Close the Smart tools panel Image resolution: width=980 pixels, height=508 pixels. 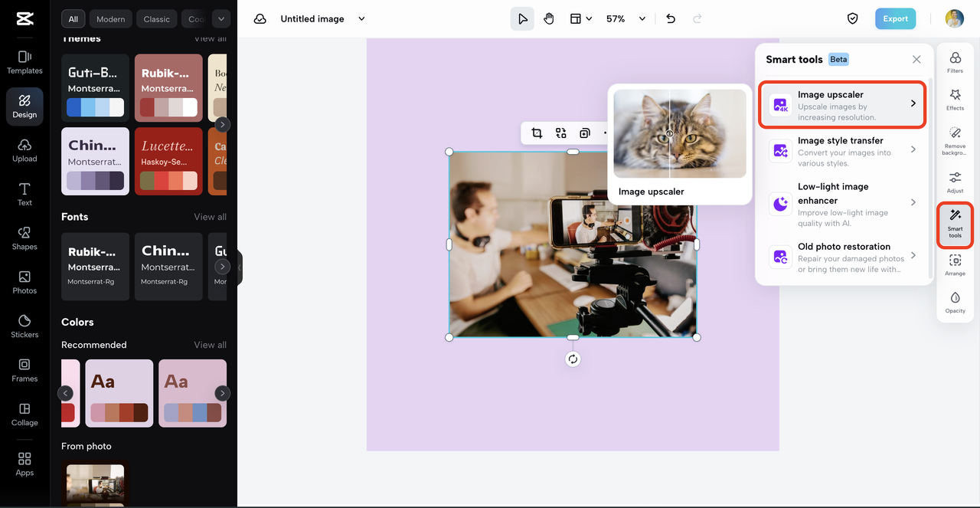[916, 60]
